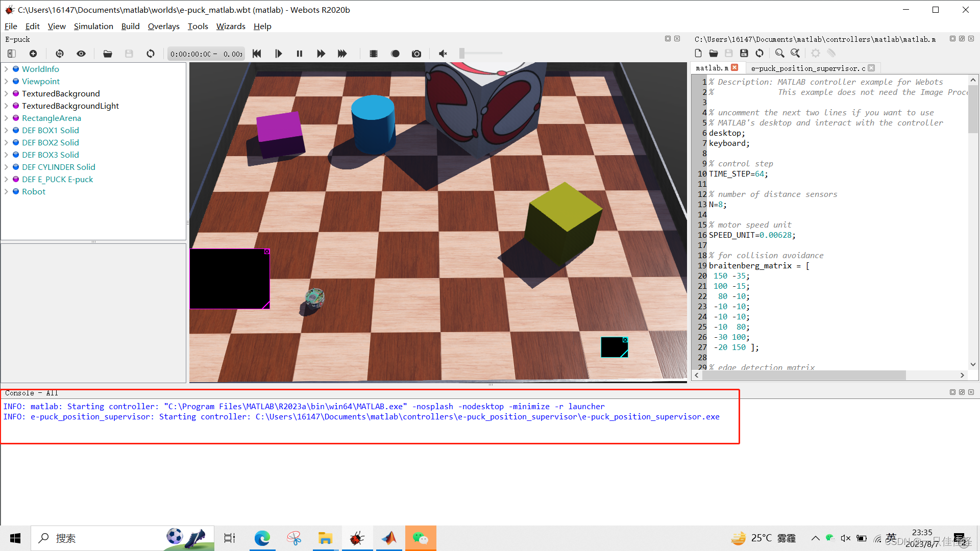Open the view options eye icon
This screenshot has height=551, width=980.
81,54
